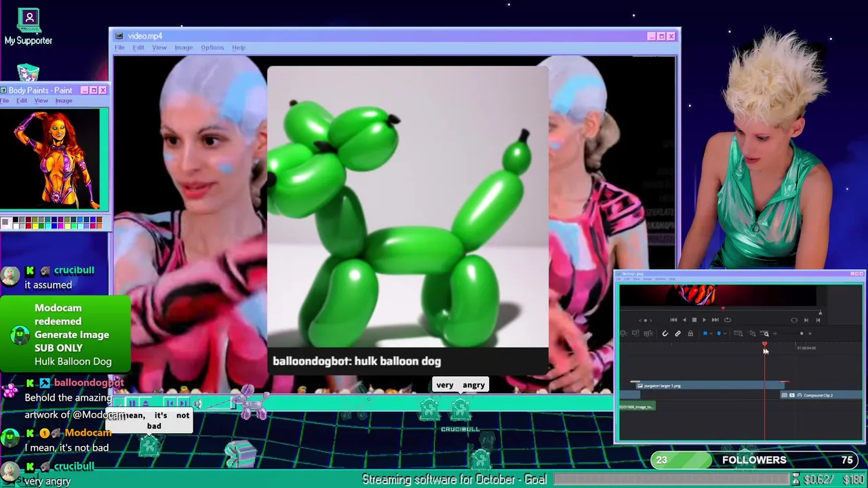Play the timeline in the video editor

coord(705,320)
